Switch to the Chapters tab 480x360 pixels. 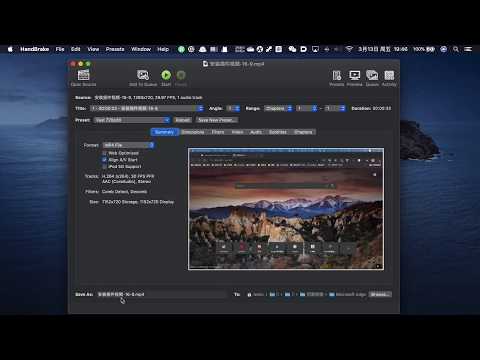coord(303,132)
